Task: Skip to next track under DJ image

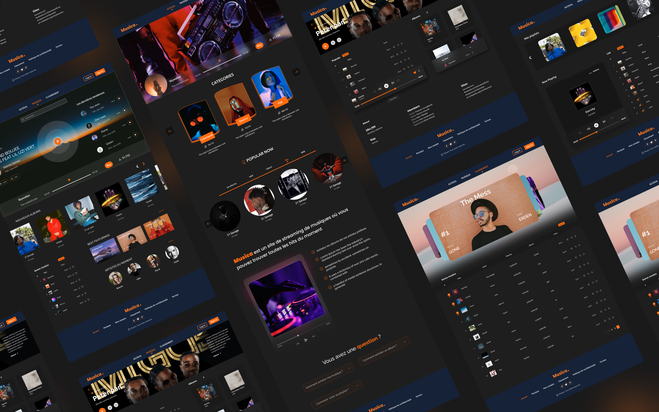Action: pos(313,336)
